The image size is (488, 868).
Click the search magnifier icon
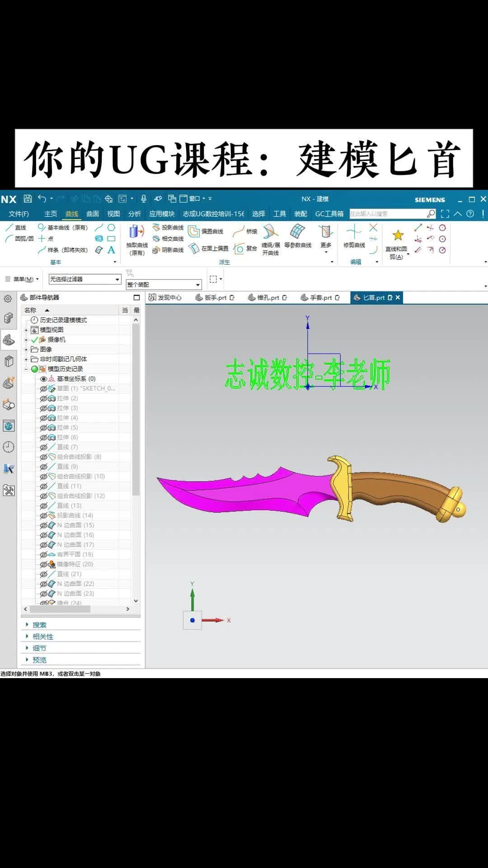pos(431,213)
